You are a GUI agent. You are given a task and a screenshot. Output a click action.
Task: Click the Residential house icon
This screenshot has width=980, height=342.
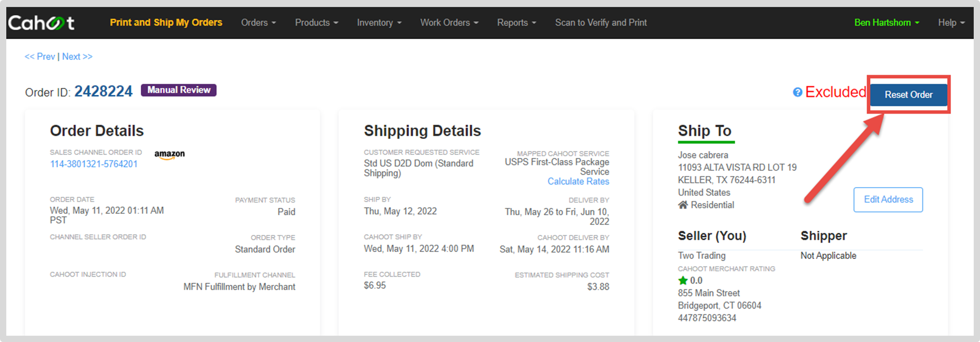tap(683, 205)
